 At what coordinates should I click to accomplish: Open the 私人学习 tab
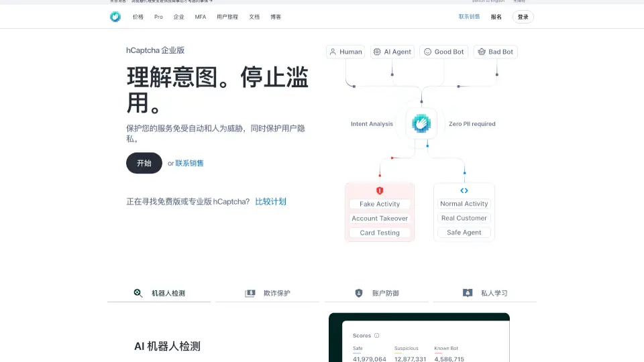[485, 293]
